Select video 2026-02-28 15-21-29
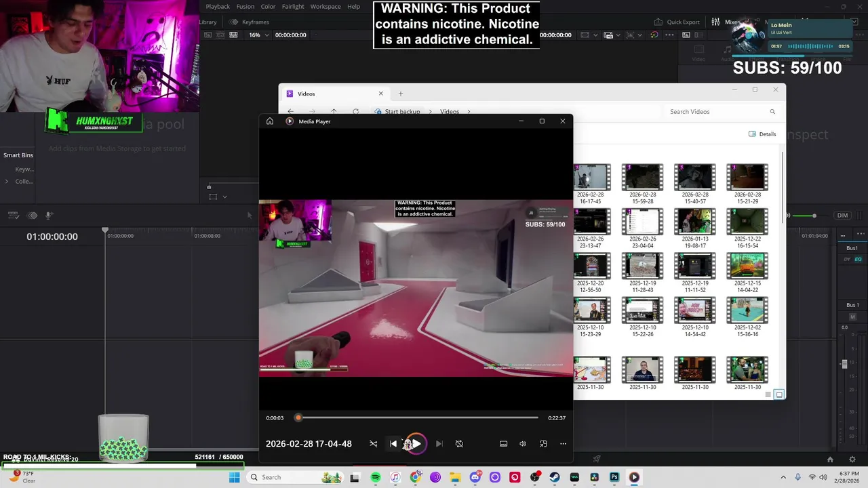The height and width of the screenshot is (488, 868). pyautogui.click(x=747, y=184)
